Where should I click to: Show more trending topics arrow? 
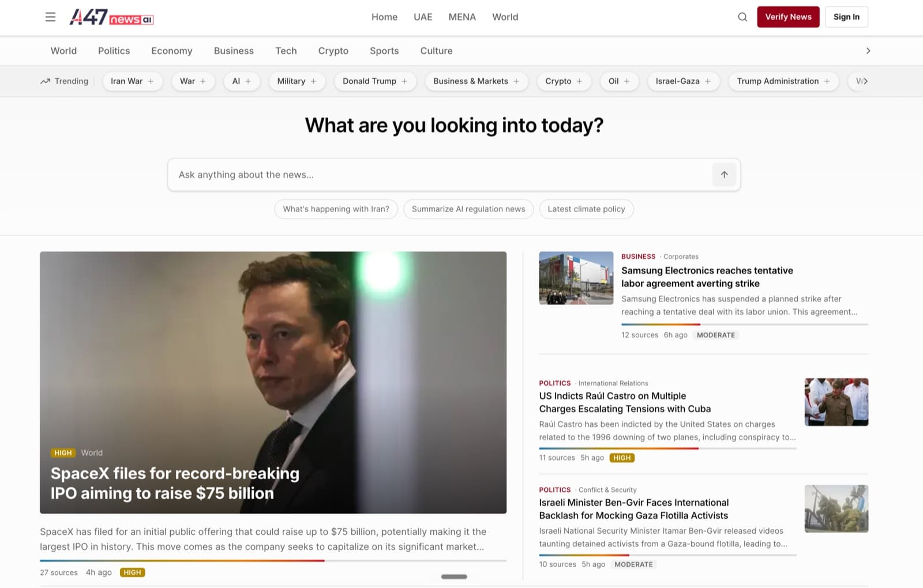coord(865,81)
